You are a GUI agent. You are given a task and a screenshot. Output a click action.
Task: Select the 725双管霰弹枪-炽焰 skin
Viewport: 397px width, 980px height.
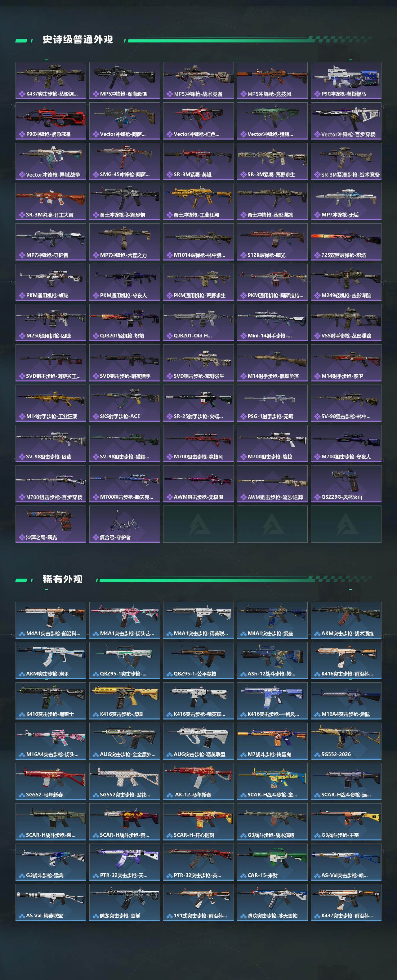[346, 242]
